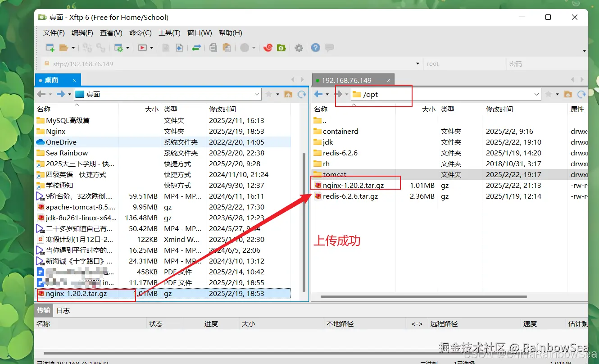Expand favorites dropdown in local pane

point(278,94)
